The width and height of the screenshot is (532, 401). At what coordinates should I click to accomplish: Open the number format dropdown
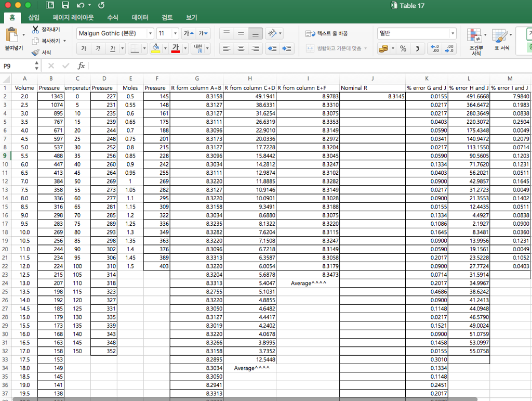pyautogui.click(x=453, y=33)
